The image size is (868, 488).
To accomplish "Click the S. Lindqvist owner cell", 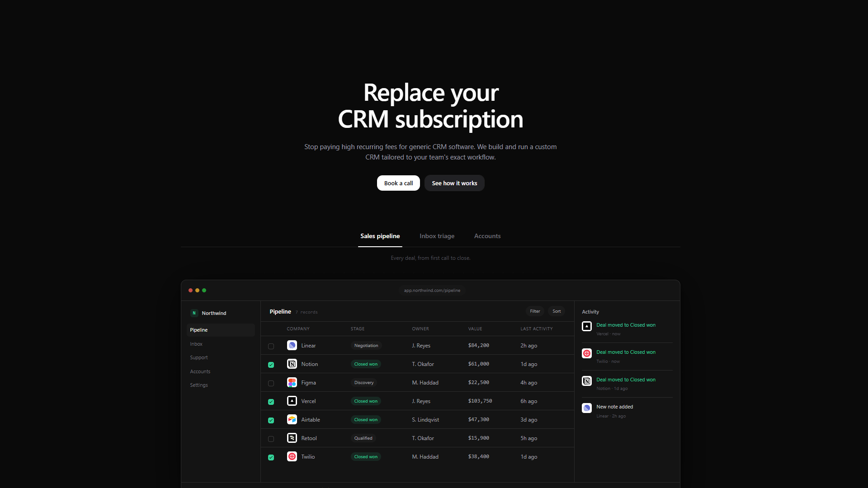I will tap(425, 420).
